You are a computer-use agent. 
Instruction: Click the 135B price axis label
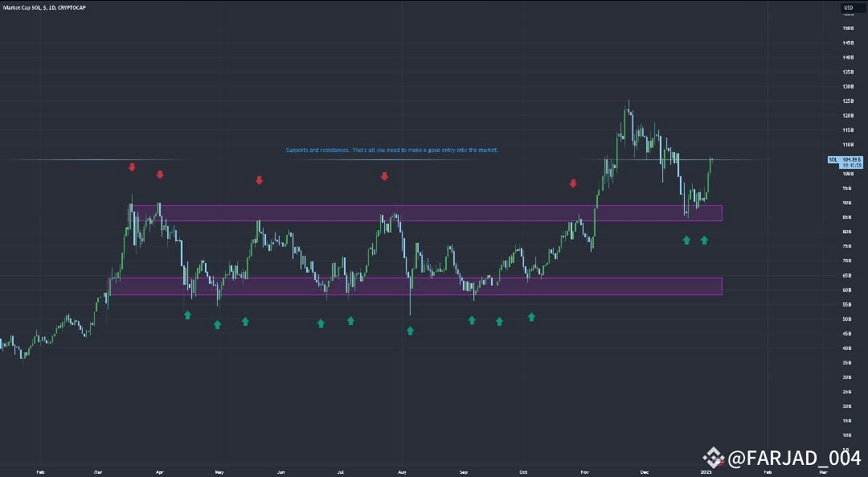[848, 72]
